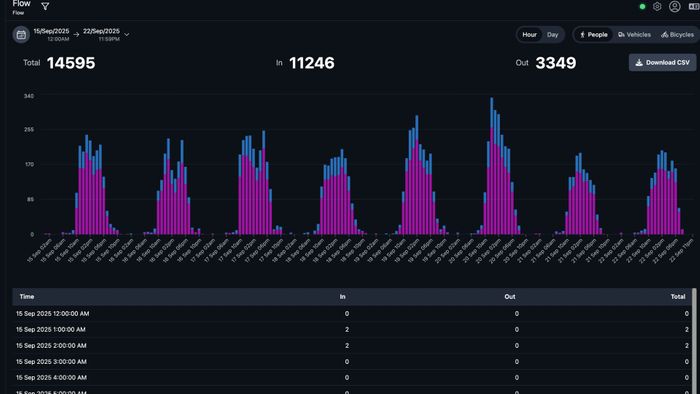Click the 12:00AM start time under start date

point(58,39)
